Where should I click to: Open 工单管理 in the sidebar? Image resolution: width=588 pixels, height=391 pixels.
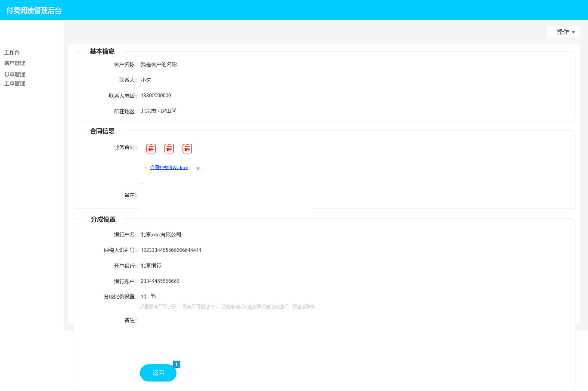point(15,84)
